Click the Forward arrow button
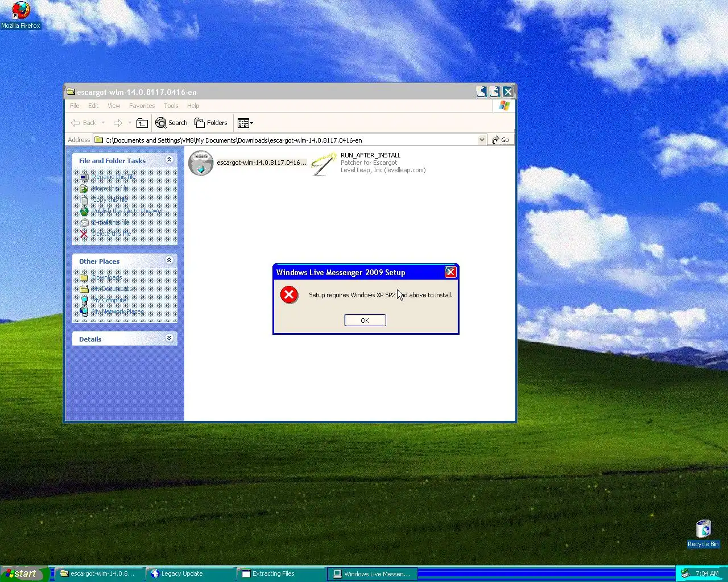The width and height of the screenshot is (728, 582). [118, 123]
